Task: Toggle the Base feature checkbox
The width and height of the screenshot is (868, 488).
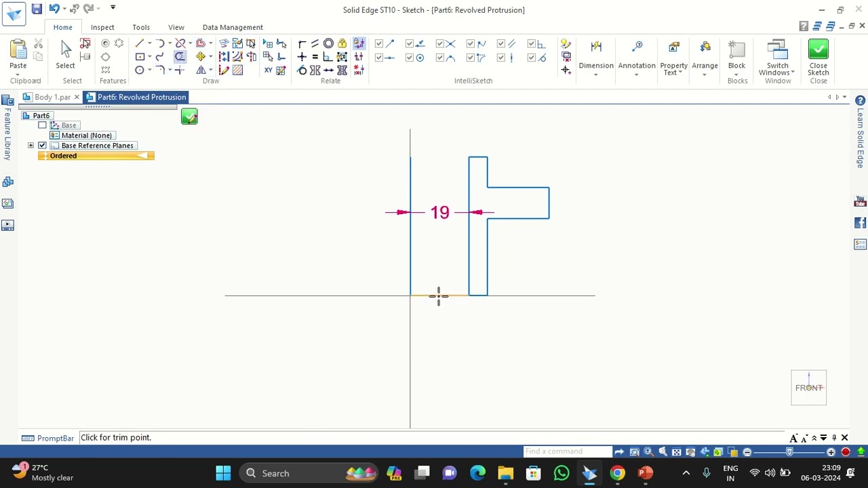Action: [42, 125]
